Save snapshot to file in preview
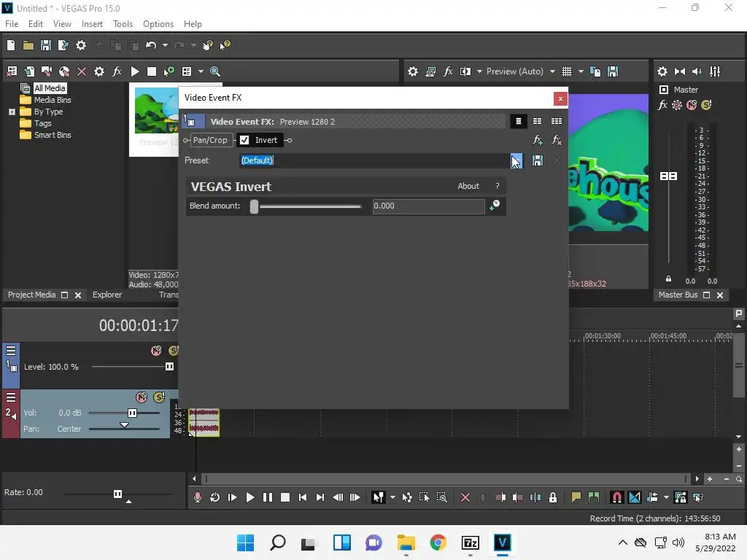747x560 pixels. 613,71
